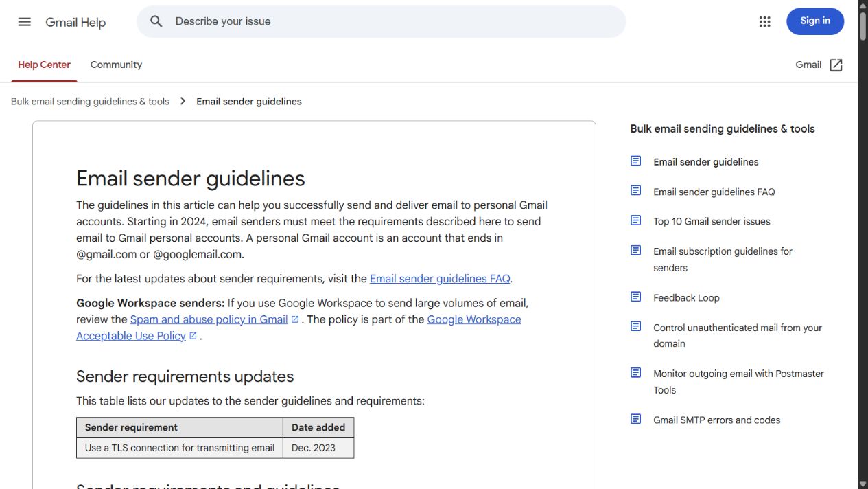Image resolution: width=868 pixels, height=489 pixels.
Task: Click the Use a TLS connection table cell
Action: click(180, 448)
